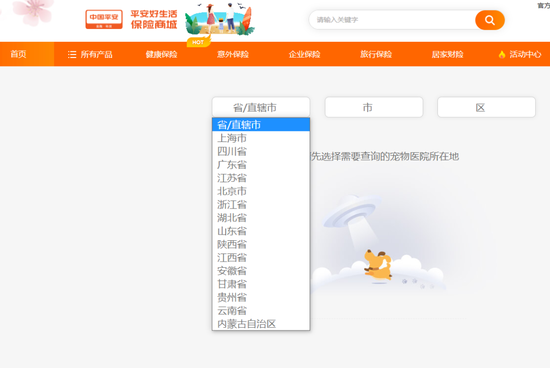This screenshot has width=550, height=368.
Task: Click the 中国平安 logo icon
Action: point(104,19)
